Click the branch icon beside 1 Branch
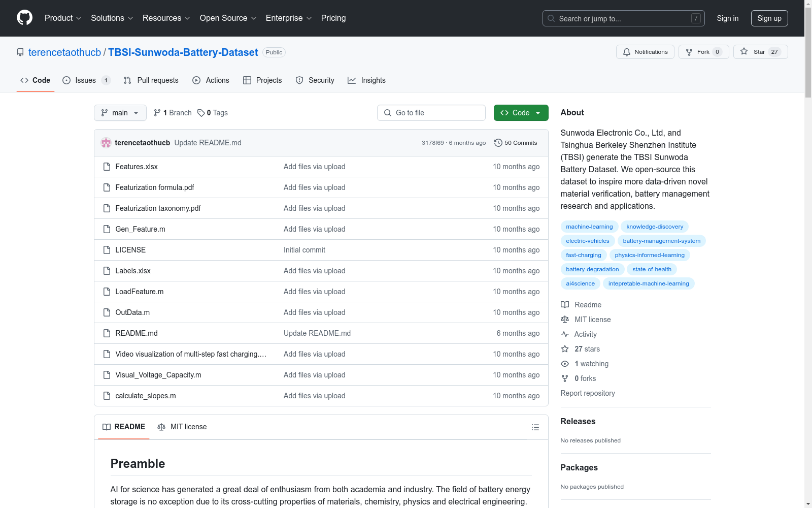 pyautogui.click(x=157, y=113)
